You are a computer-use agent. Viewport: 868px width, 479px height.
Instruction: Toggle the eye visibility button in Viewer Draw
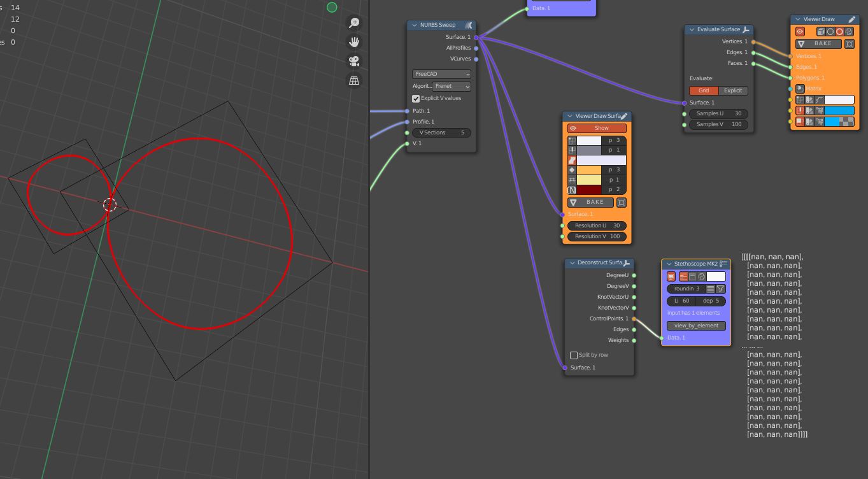click(800, 31)
